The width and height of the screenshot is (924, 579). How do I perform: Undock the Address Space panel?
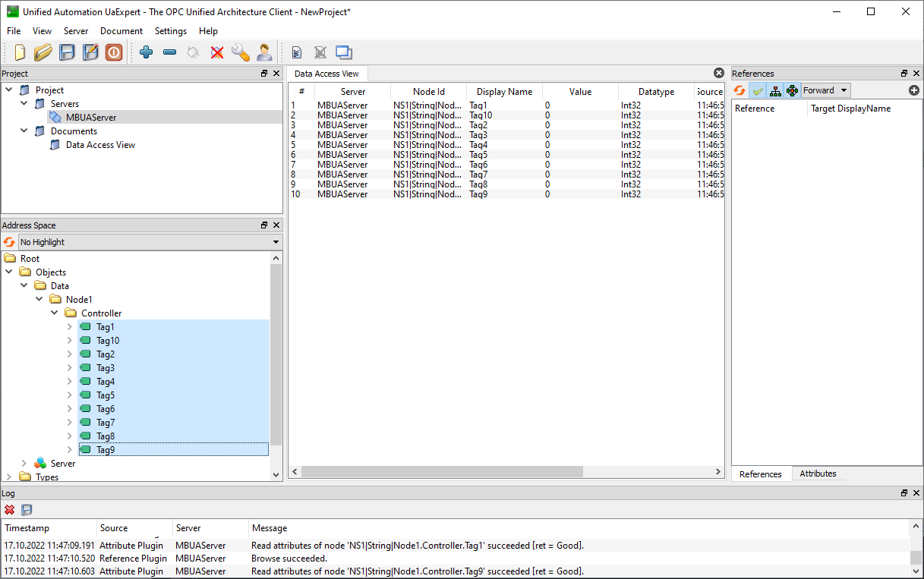point(264,225)
